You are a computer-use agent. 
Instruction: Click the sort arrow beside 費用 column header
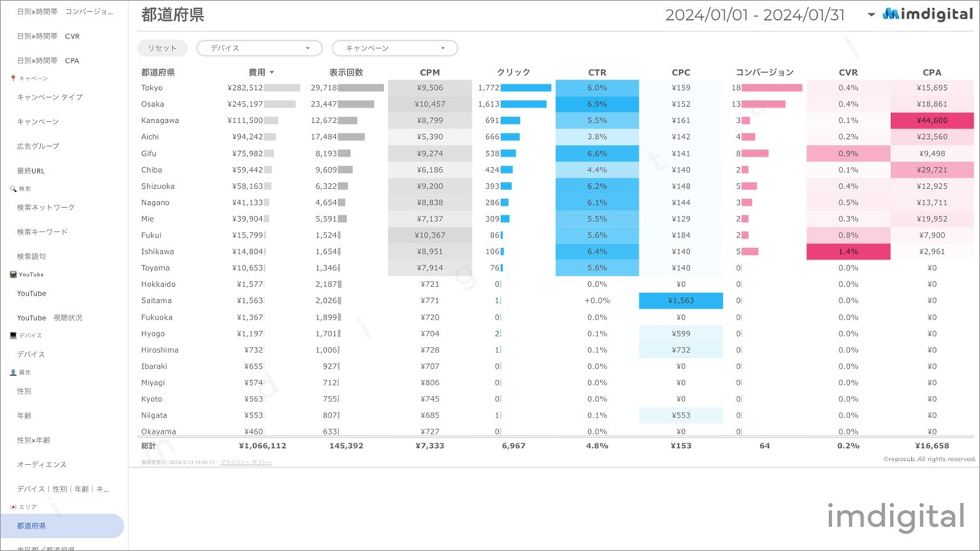click(272, 72)
